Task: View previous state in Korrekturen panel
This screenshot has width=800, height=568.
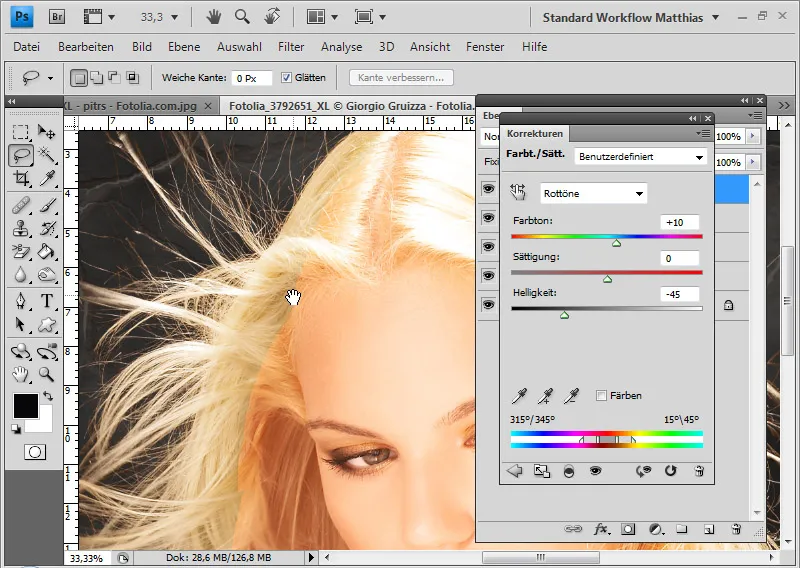Action: click(643, 471)
